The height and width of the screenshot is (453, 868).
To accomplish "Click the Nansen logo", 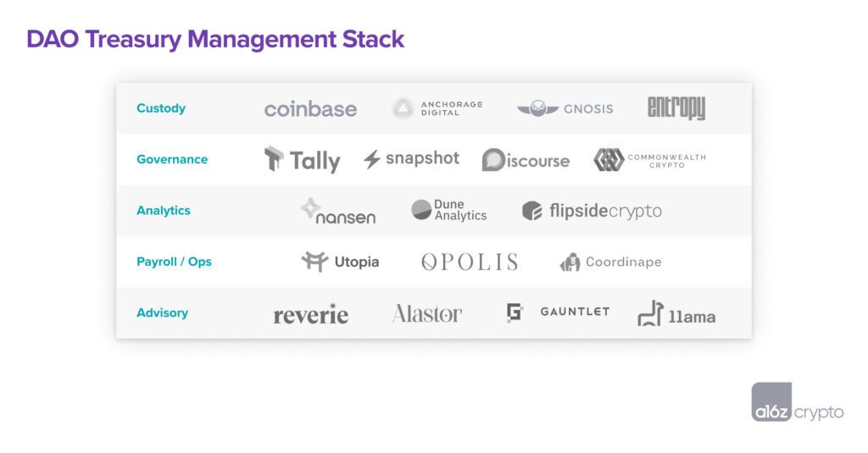I will point(338,211).
